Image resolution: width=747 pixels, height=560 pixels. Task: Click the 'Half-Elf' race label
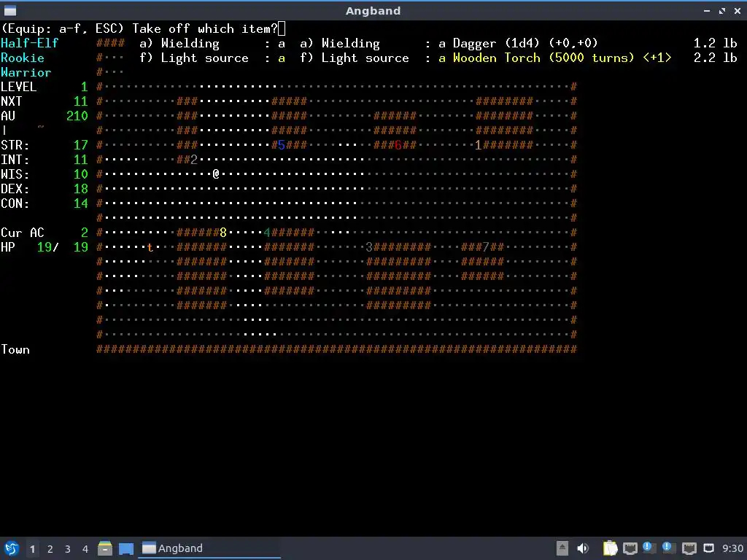29,43
